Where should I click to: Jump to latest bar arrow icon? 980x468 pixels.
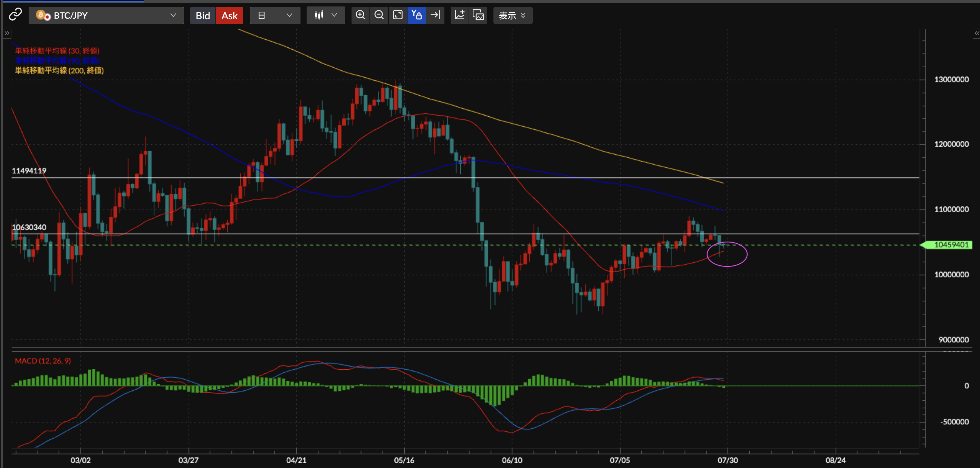coord(435,15)
